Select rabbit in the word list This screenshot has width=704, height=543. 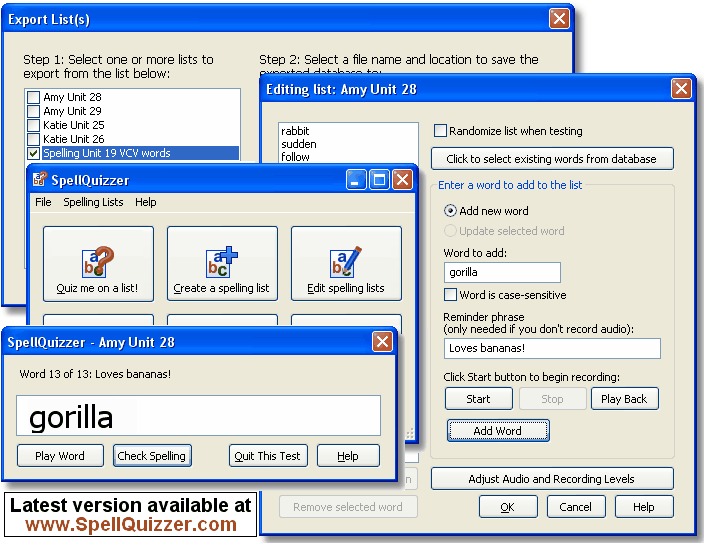pyautogui.click(x=295, y=131)
